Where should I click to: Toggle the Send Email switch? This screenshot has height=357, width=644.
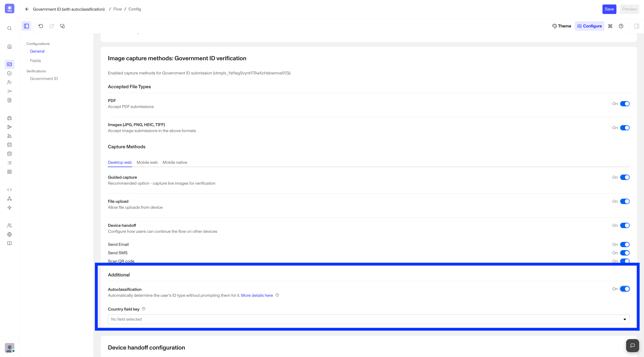tap(625, 244)
